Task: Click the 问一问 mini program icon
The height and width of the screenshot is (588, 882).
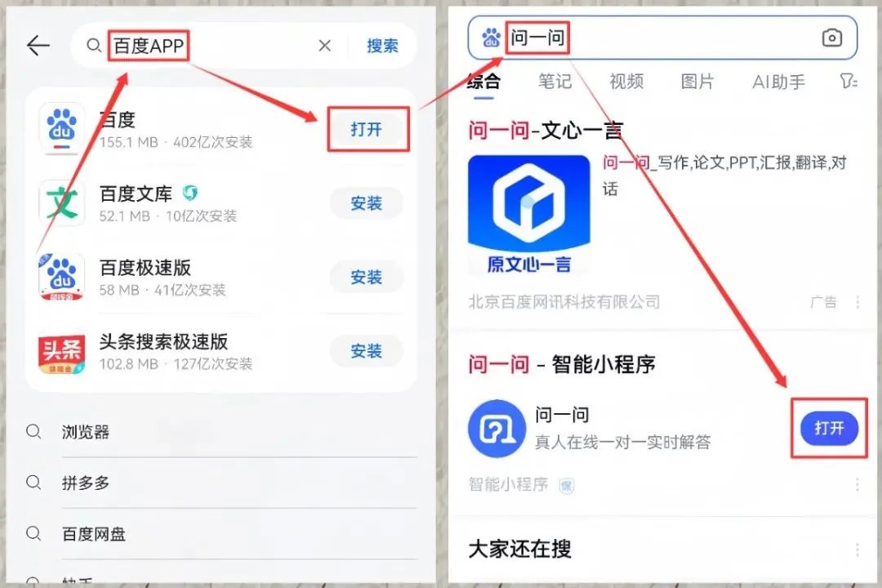Action: (x=497, y=429)
